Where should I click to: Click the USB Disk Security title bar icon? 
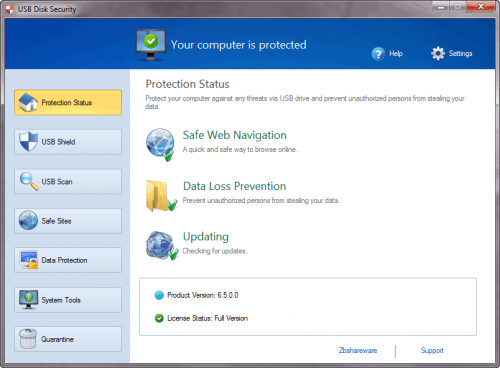click(x=10, y=9)
